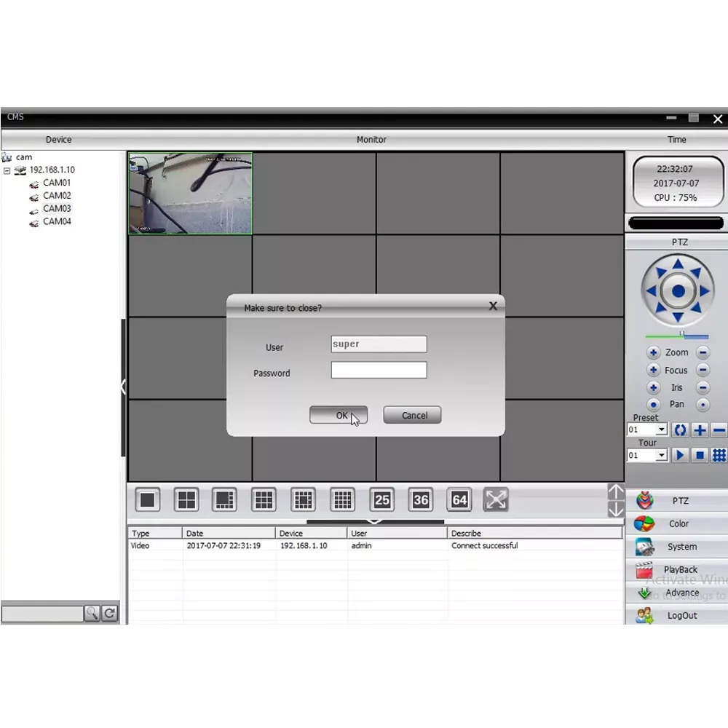Screen dimensions: 728x728
Task: Select the 64-channel view layout
Action: pos(459,499)
